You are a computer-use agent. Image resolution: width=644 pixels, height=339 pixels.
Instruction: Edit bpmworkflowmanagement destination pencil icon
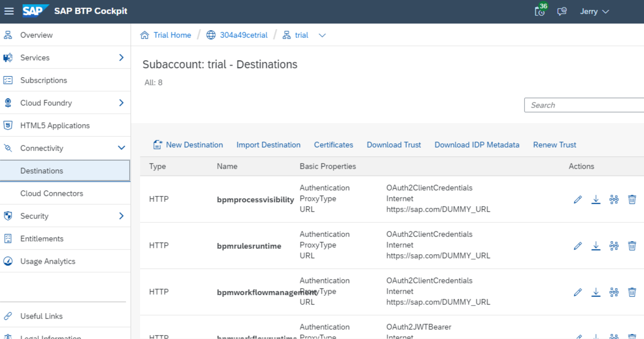click(x=578, y=292)
